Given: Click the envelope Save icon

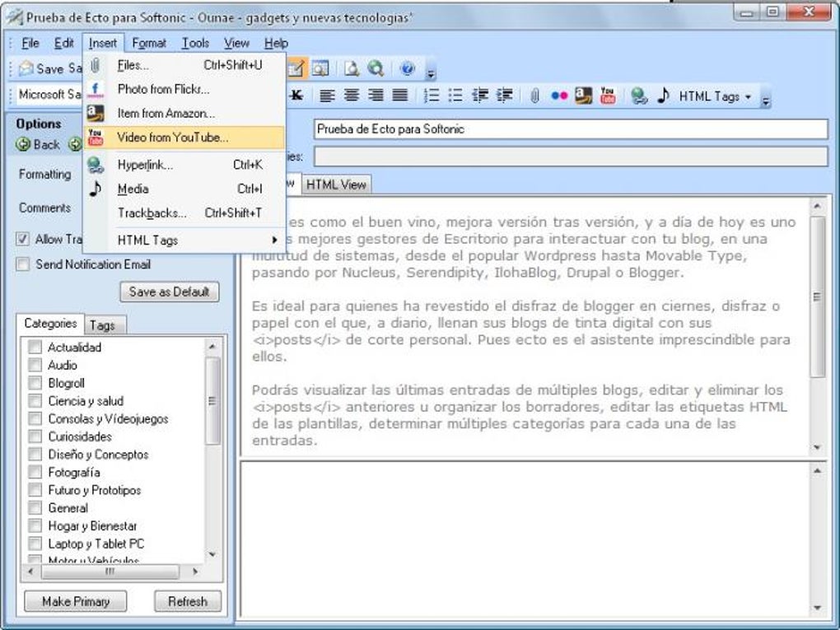Looking at the screenshot, I should [26, 68].
